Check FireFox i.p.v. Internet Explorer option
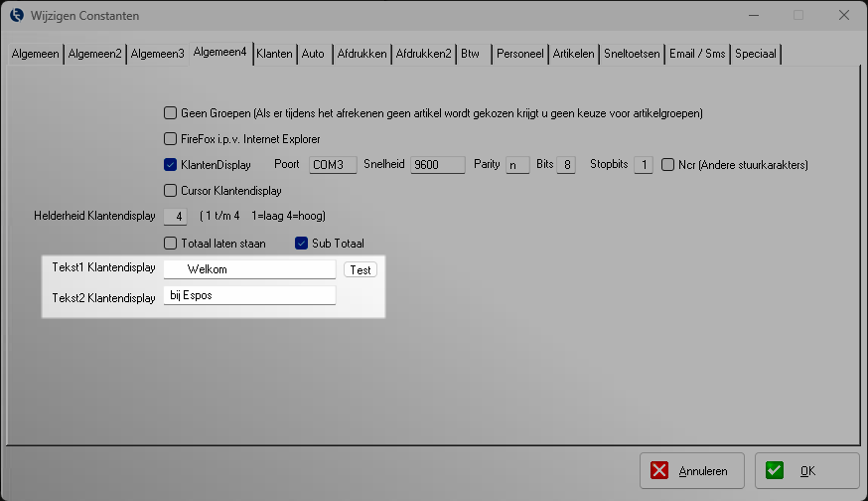Image resolution: width=868 pixels, height=501 pixels. (170, 139)
